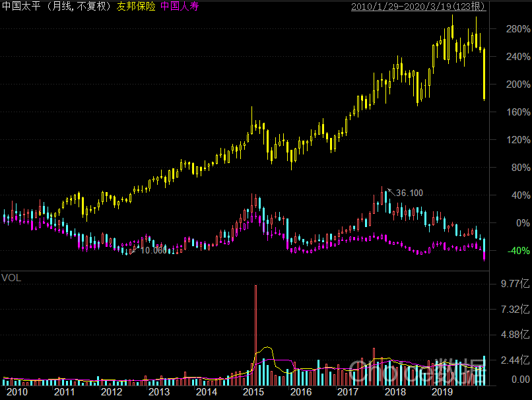Click the 2016 year label on time axis
This screenshot has height=400, width=532.
(x=301, y=392)
